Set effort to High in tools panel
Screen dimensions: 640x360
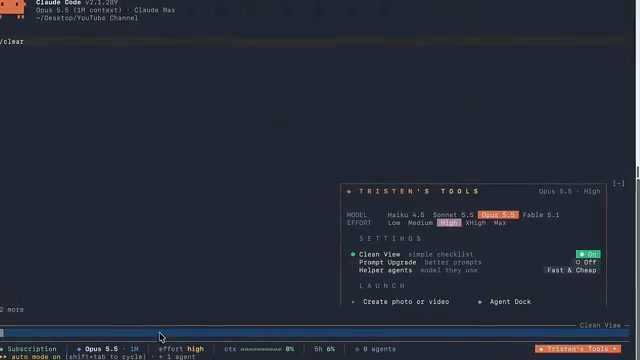click(x=449, y=223)
